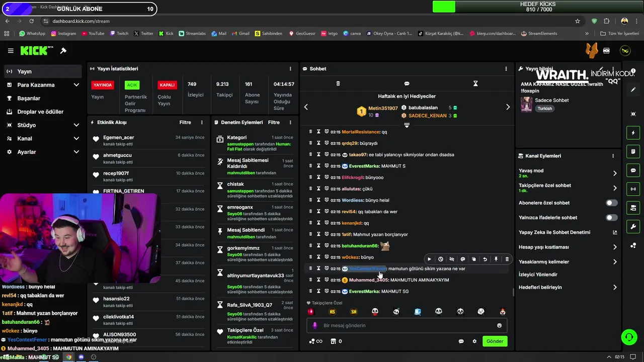The image size is (644, 362).
Task: Open Kanal Eylemleri three-dot menu
Action: [x=613, y=156]
